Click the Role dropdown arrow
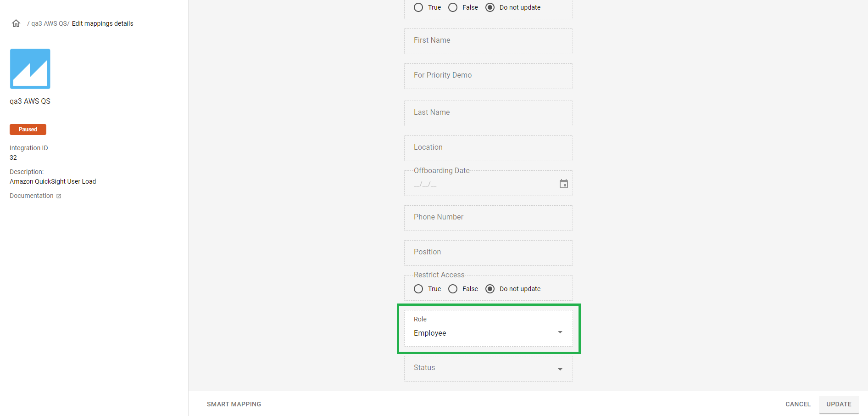The height and width of the screenshot is (416, 868). tap(560, 332)
